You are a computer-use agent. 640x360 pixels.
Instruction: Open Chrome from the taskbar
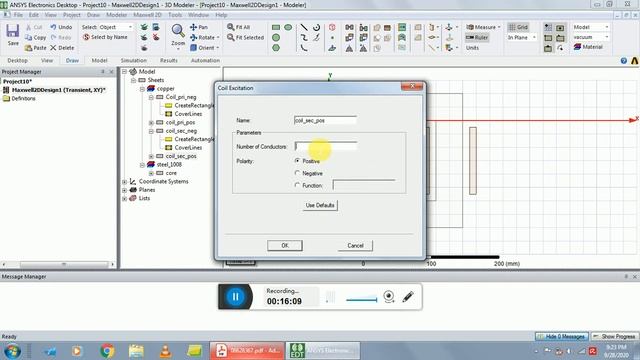[107, 351]
